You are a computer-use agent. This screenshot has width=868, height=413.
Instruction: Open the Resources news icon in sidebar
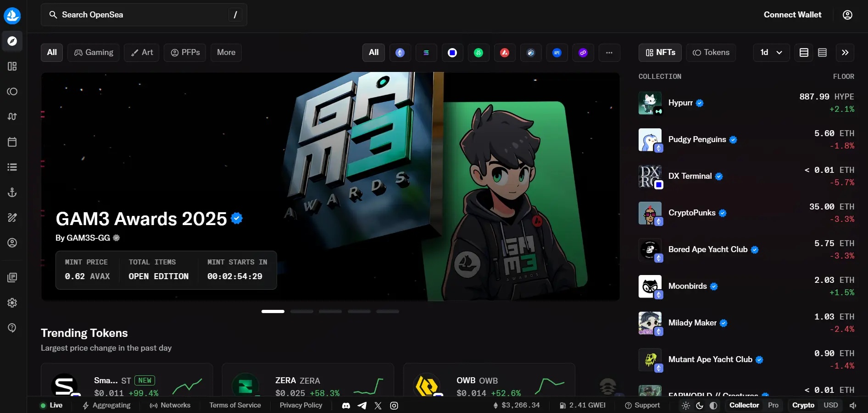point(12,278)
